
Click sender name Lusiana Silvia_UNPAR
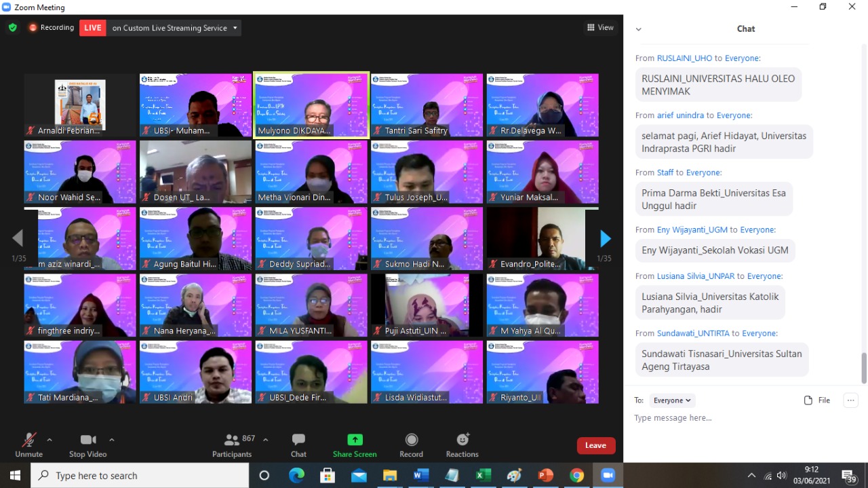[696, 276]
